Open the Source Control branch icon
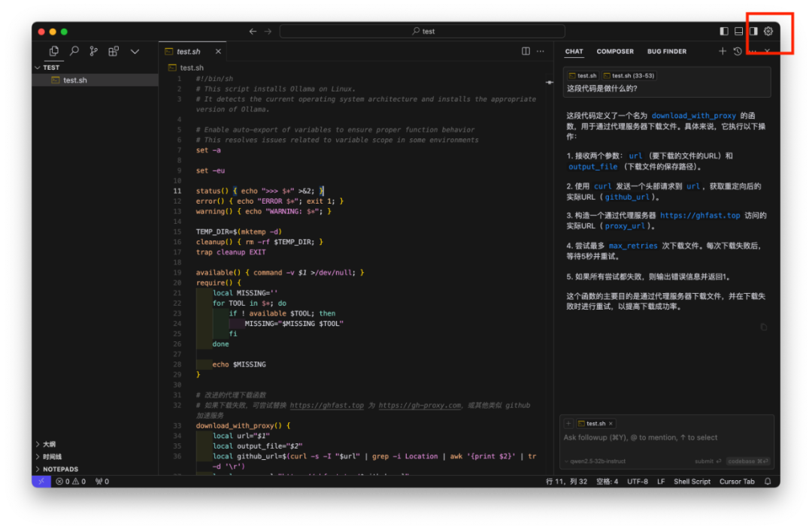 (94, 51)
